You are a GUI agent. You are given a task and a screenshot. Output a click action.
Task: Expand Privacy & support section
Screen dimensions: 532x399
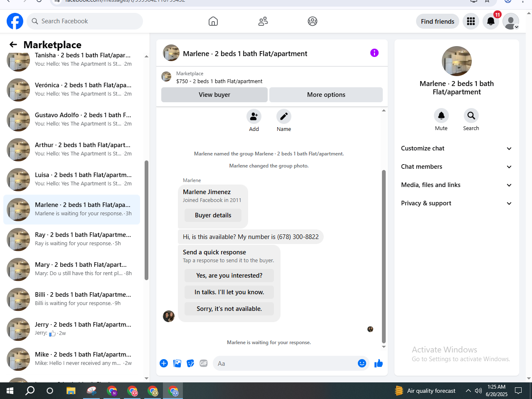click(457, 203)
